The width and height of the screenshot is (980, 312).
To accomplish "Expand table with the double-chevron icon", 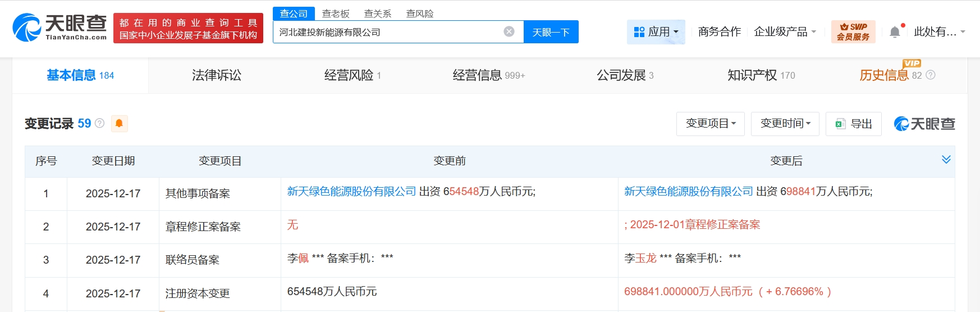I will coord(946,160).
